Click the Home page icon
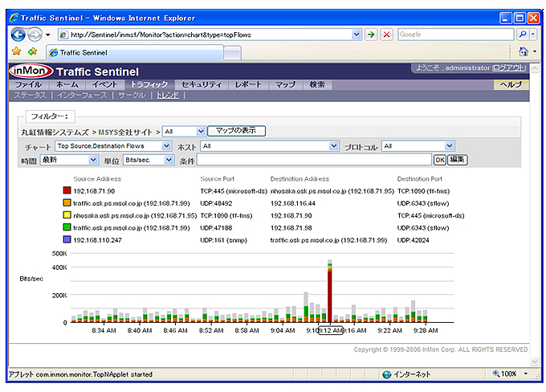The height and width of the screenshot is (392, 546). click(524, 51)
